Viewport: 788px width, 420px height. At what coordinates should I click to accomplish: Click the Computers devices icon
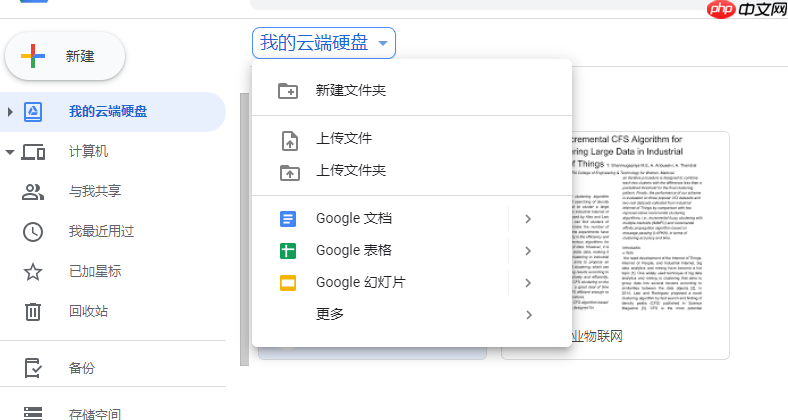click(33, 152)
